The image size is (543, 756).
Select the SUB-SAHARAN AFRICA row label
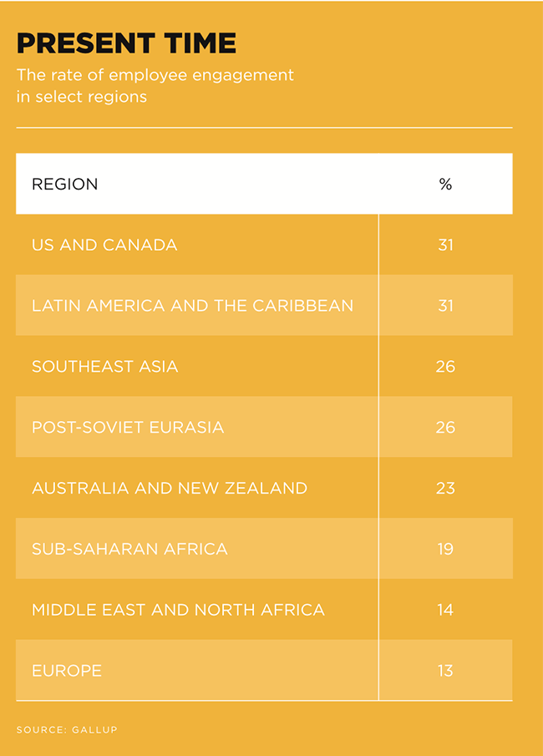coord(129,549)
